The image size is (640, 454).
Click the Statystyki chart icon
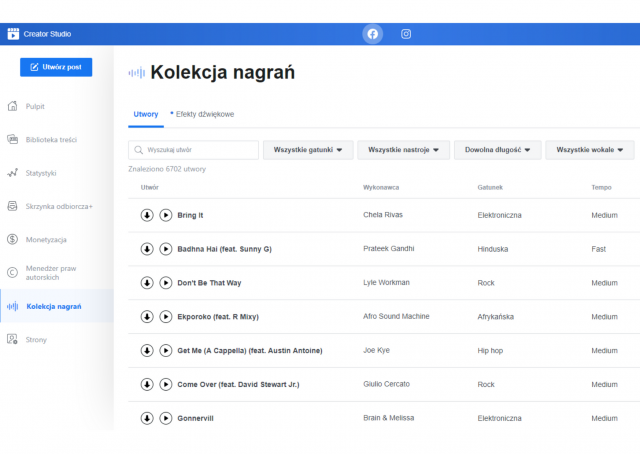point(13,173)
